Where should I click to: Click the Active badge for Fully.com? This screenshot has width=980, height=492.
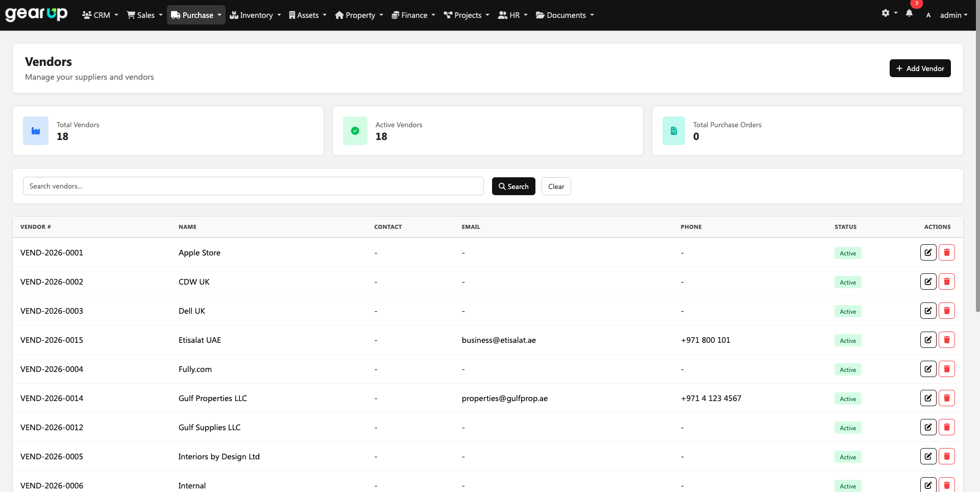[x=848, y=369]
